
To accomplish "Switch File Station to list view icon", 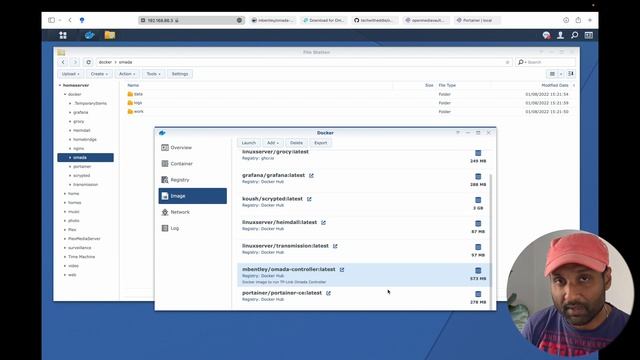I will click(552, 74).
